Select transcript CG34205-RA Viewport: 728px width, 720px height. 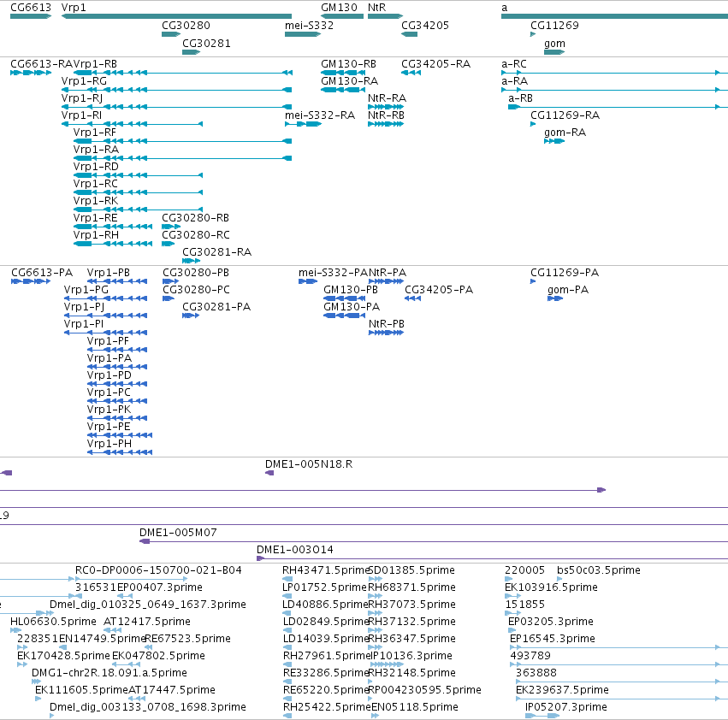[x=411, y=73]
